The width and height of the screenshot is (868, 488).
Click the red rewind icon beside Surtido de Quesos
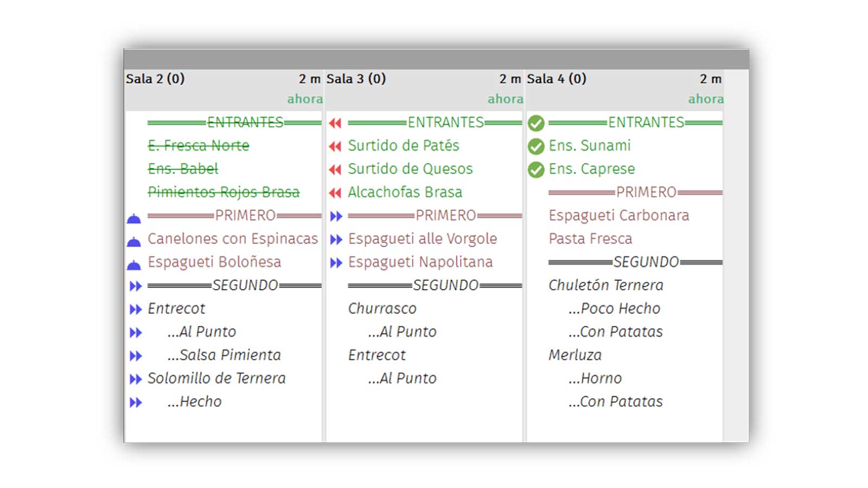coord(335,169)
